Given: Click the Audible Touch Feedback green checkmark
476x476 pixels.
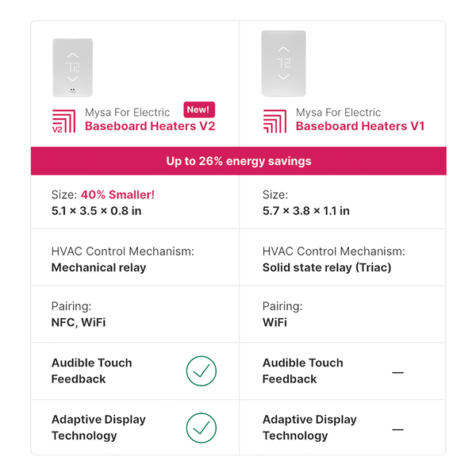Looking at the screenshot, I should coord(202,371).
